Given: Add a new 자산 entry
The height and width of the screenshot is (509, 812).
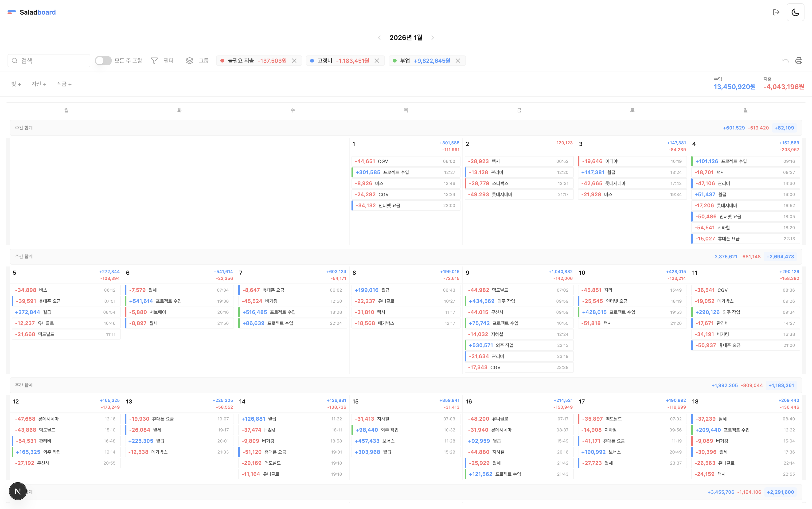Looking at the screenshot, I should click(x=39, y=84).
